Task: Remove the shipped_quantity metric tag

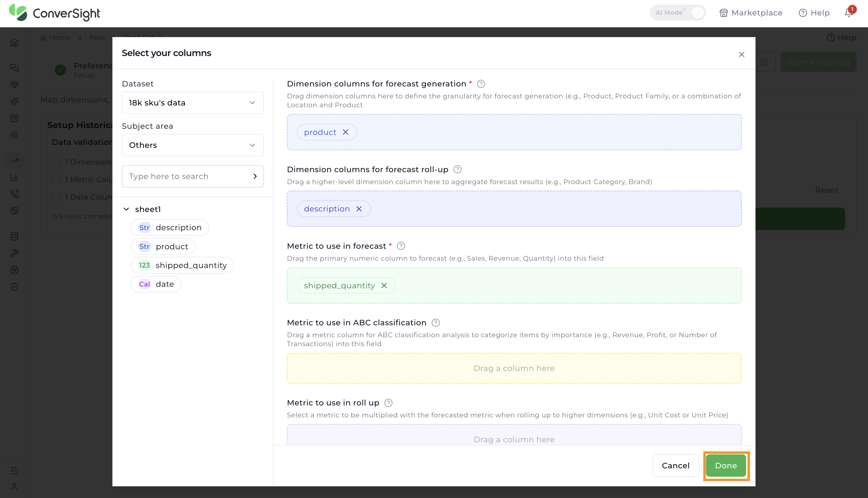Action: point(384,285)
